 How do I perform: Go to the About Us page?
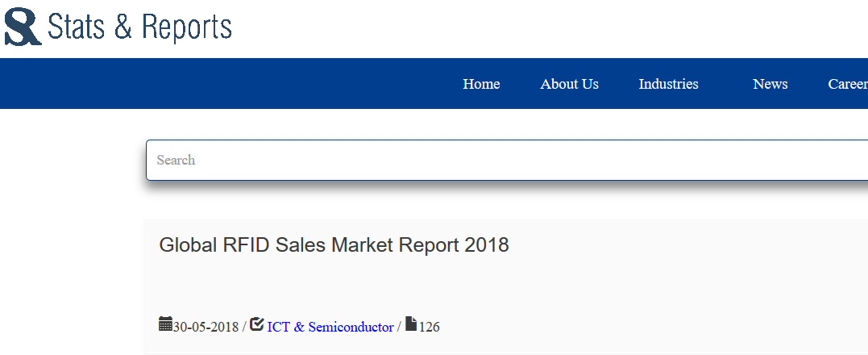click(x=569, y=84)
